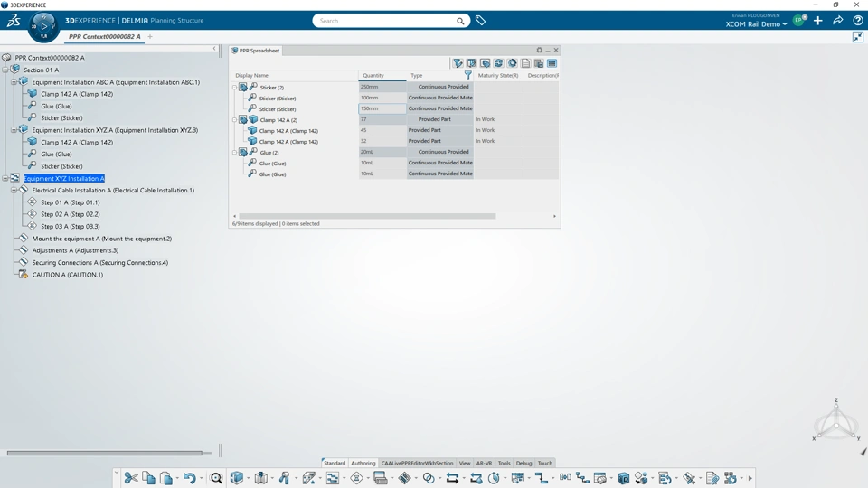Expand the bottom toolbar overflow arrow
This screenshot has height=488, width=868.
pyautogui.click(x=750, y=479)
